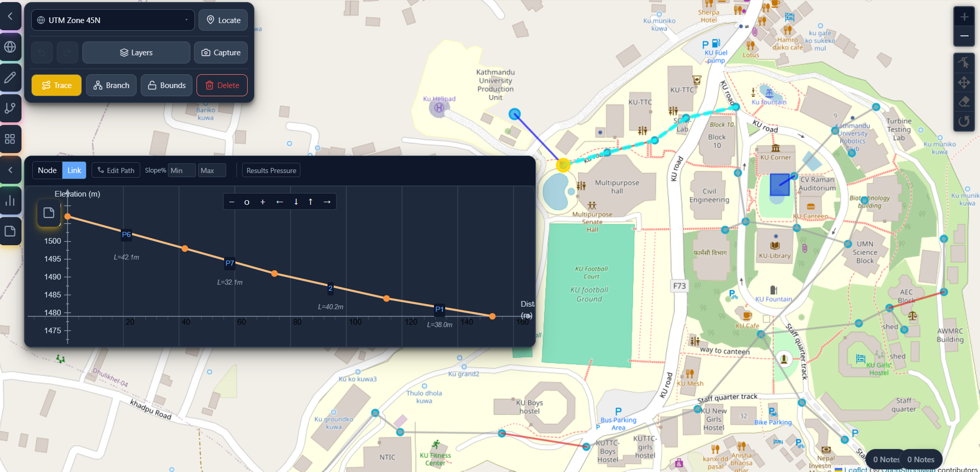Click the disabled undo arrow button

point(42,52)
